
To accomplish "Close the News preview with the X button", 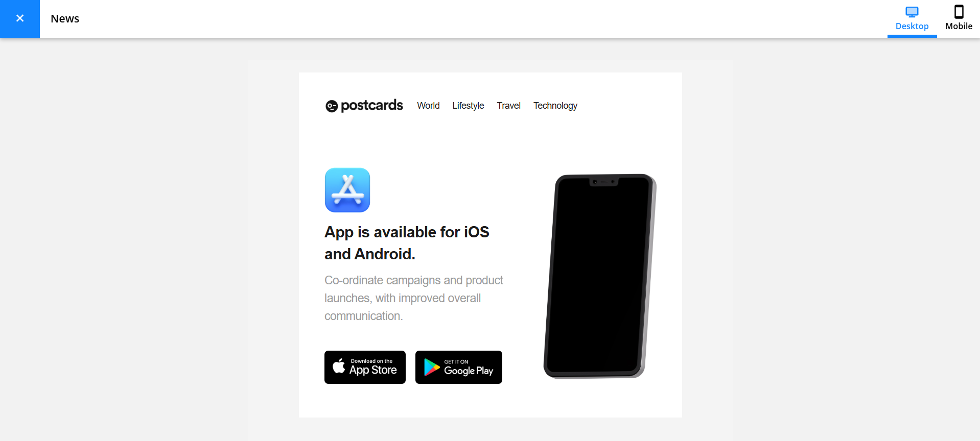I will click(20, 19).
